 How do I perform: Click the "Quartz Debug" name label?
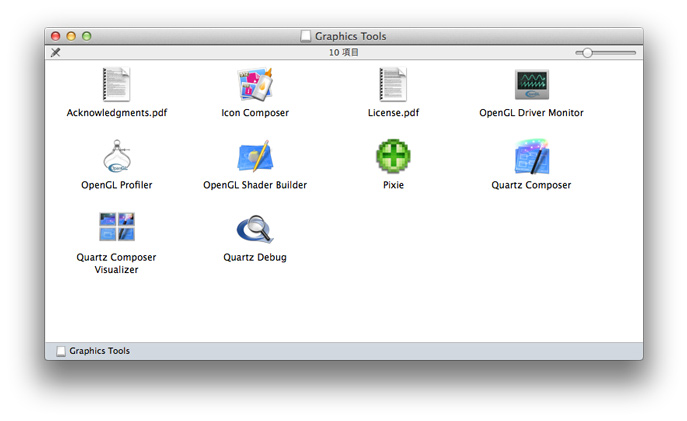255,257
